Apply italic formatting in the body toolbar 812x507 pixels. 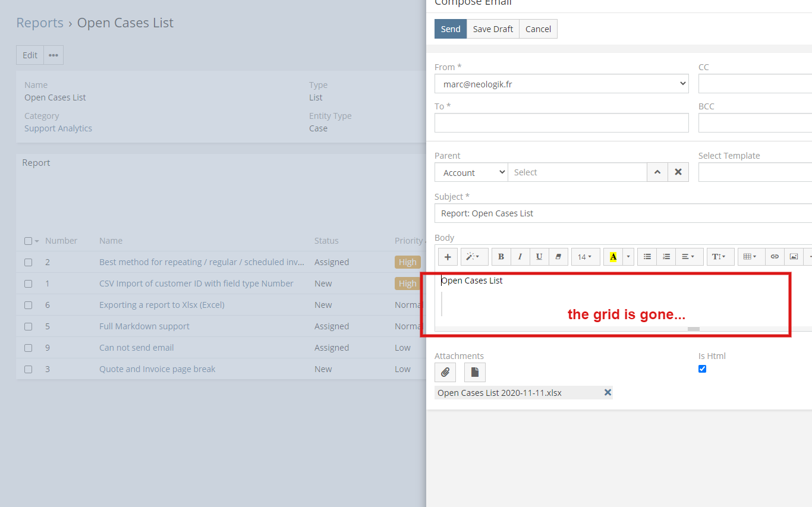[520, 257]
